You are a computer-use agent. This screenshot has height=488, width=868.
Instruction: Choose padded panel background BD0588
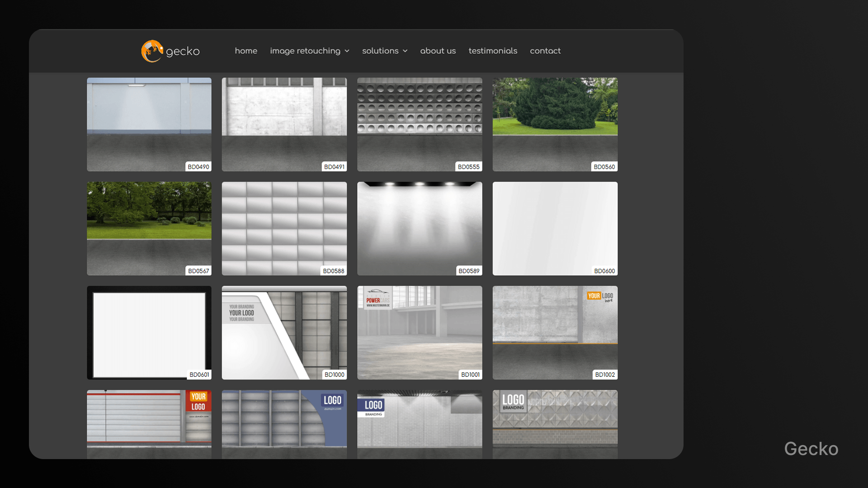tap(284, 228)
